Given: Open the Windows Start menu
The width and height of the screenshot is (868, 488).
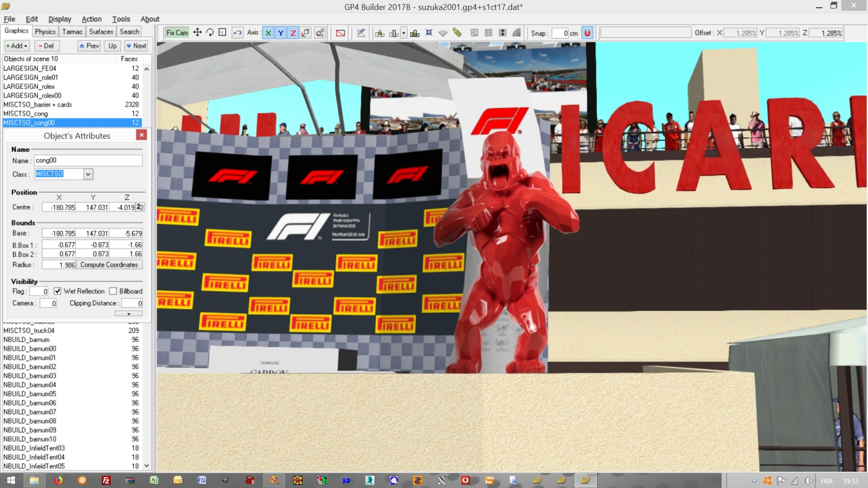Looking at the screenshot, I should click(x=11, y=480).
